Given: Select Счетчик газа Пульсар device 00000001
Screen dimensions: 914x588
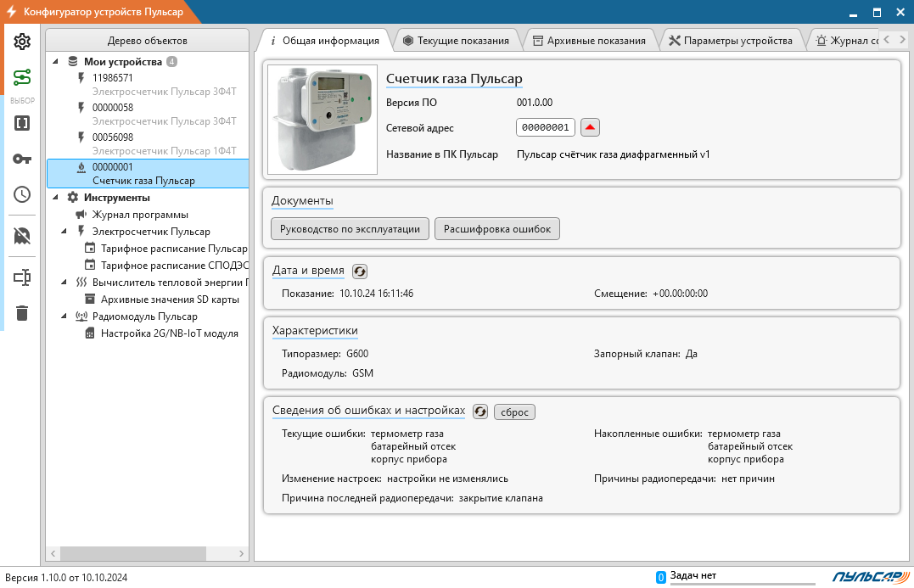Looking at the screenshot, I should 148,174.
